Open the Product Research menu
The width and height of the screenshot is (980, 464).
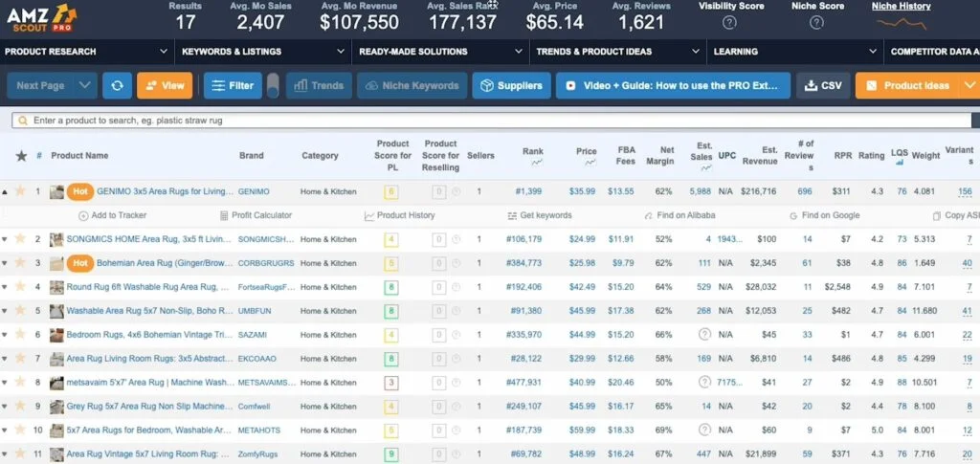pos(86,52)
